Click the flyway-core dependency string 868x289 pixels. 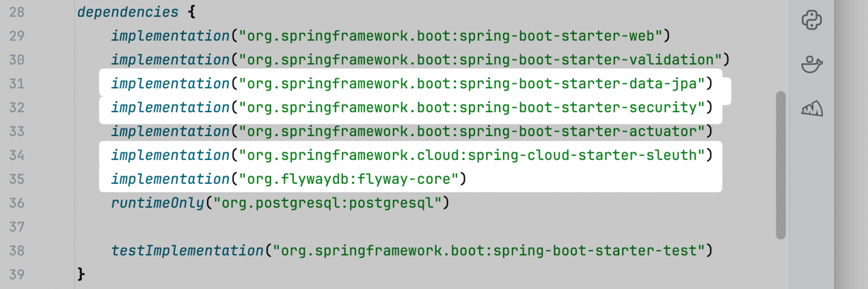click(348, 179)
